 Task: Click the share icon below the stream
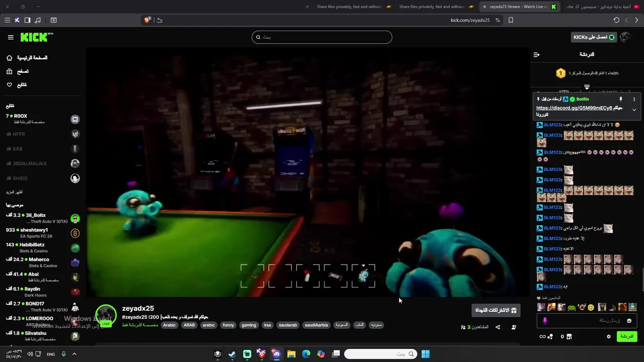(x=498, y=327)
